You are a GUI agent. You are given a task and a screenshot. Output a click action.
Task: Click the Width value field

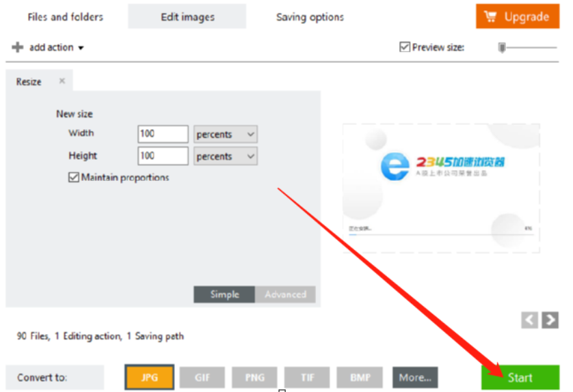click(x=163, y=134)
